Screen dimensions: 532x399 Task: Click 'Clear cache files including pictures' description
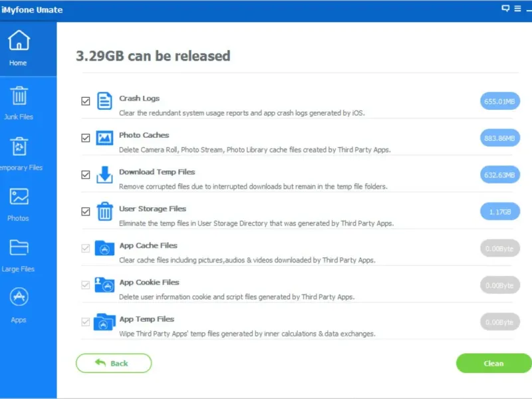[247, 260]
